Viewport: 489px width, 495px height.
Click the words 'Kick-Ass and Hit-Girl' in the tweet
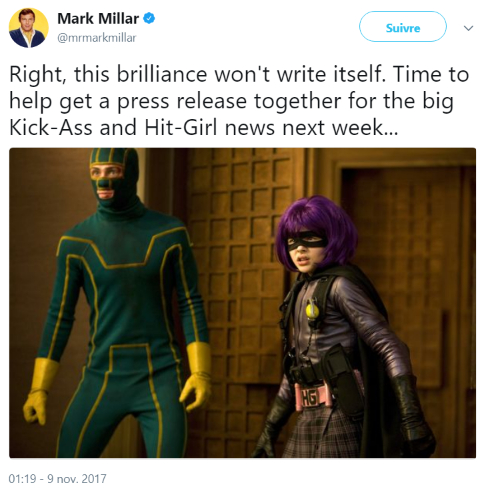coord(113,127)
